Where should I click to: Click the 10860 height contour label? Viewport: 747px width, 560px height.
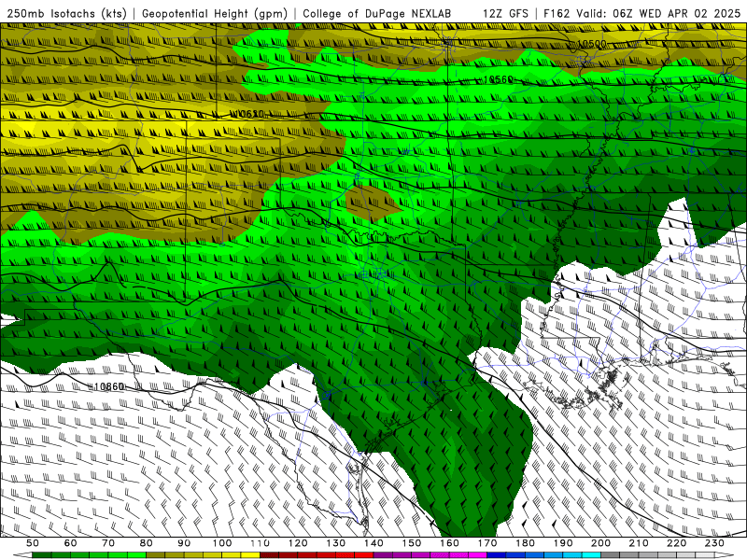[x=109, y=386]
